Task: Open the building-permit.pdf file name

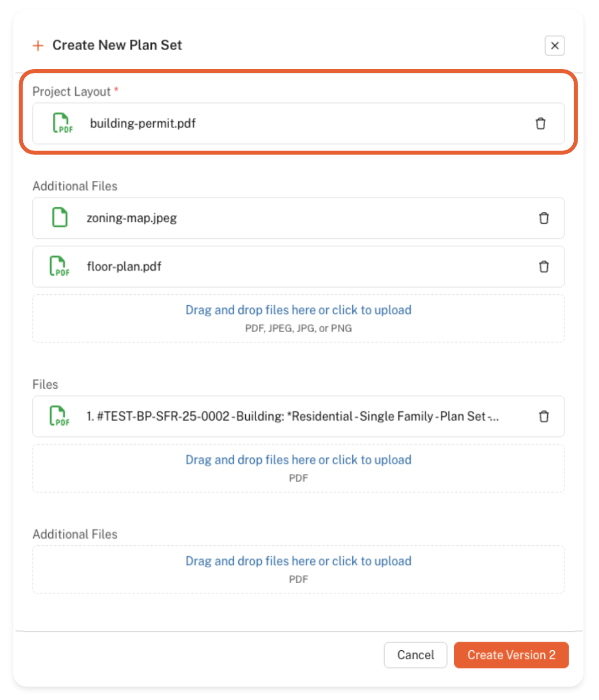Action: (143, 123)
